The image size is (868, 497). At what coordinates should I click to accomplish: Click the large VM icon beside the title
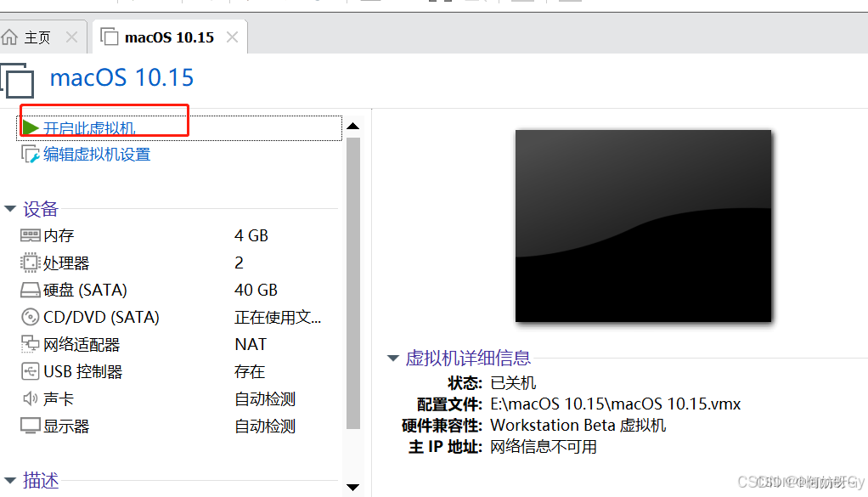click(x=17, y=80)
